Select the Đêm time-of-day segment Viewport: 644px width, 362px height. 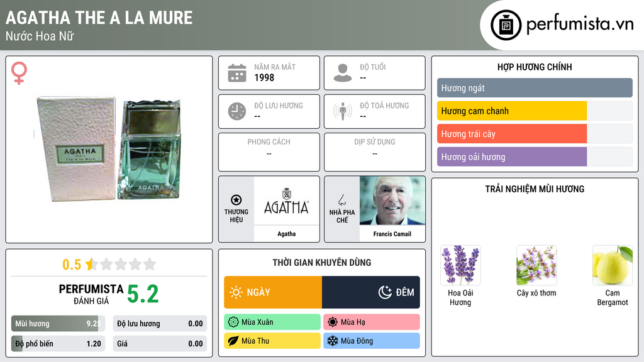tap(371, 292)
